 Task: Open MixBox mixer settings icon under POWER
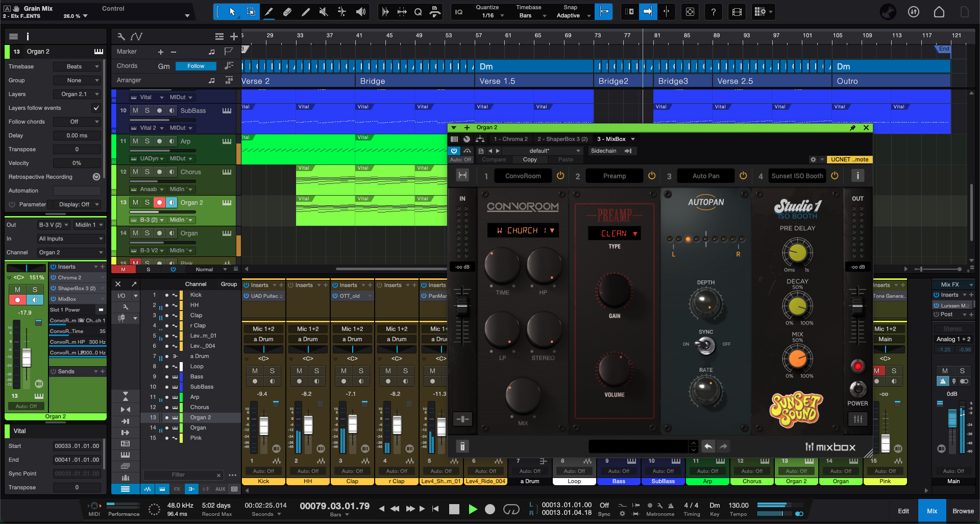[x=857, y=419]
